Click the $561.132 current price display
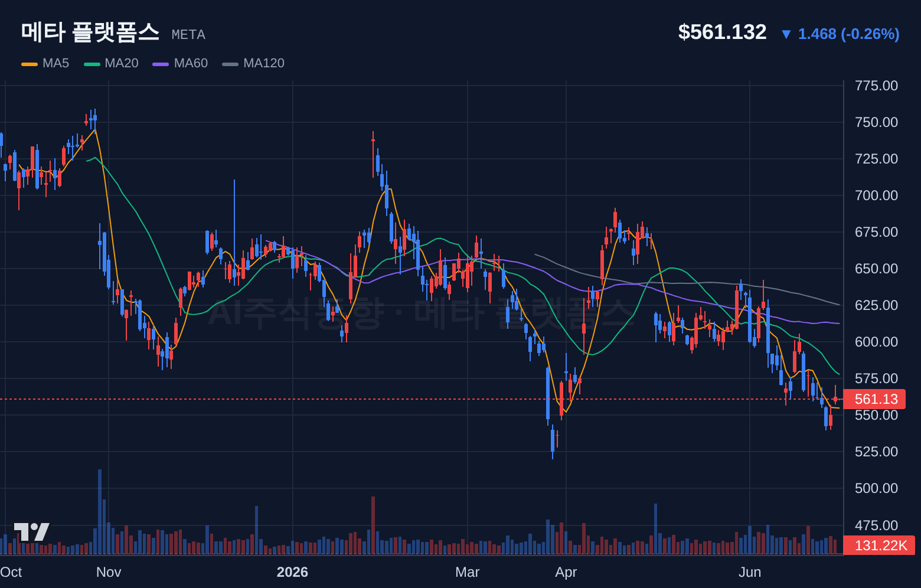This screenshot has width=921, height=588. click(722, 32)
